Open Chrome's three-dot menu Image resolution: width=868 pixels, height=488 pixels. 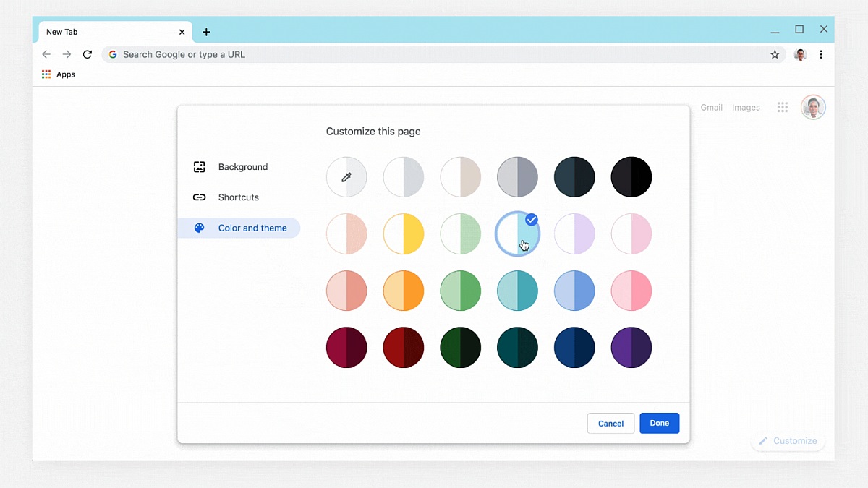821,54
